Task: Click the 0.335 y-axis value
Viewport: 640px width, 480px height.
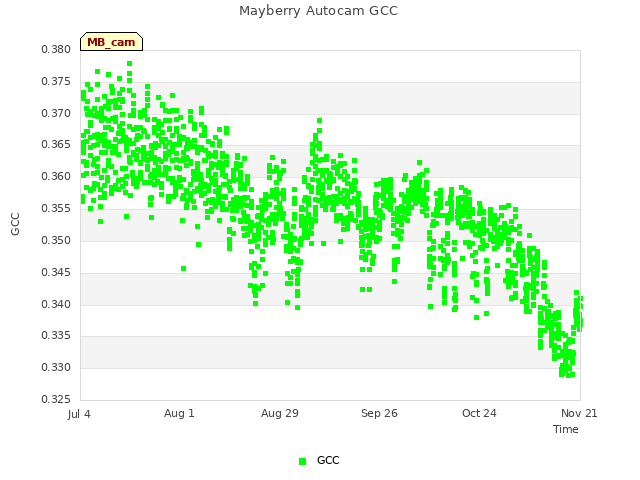Action: (56, 336)
